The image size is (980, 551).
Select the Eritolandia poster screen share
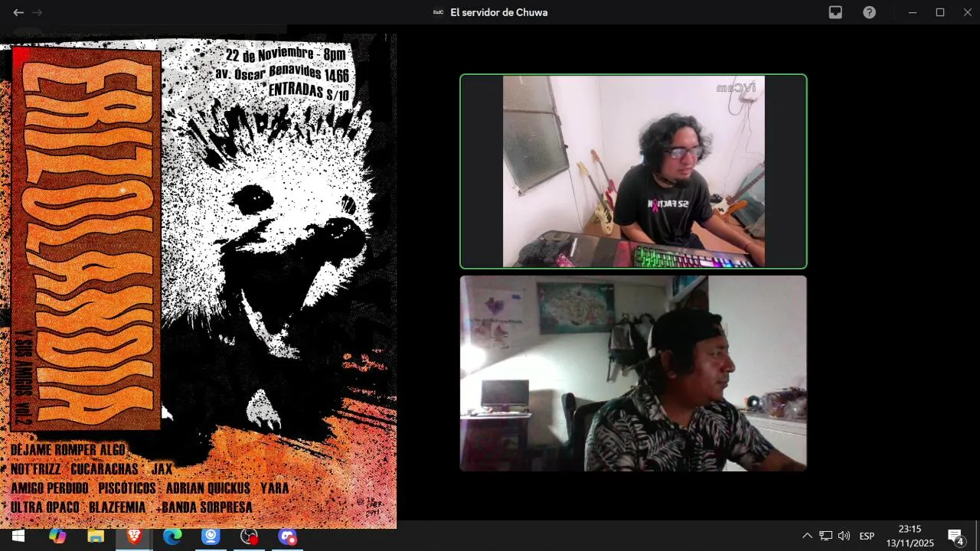click(198, 281)
